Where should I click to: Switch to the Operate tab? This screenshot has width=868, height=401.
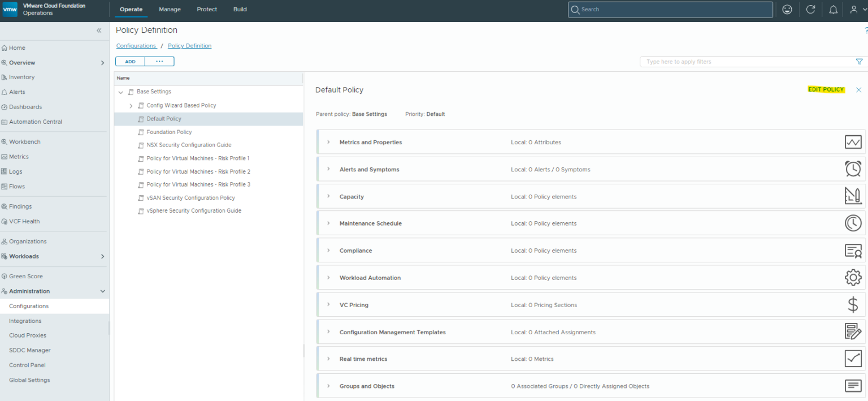pos(131,10)
